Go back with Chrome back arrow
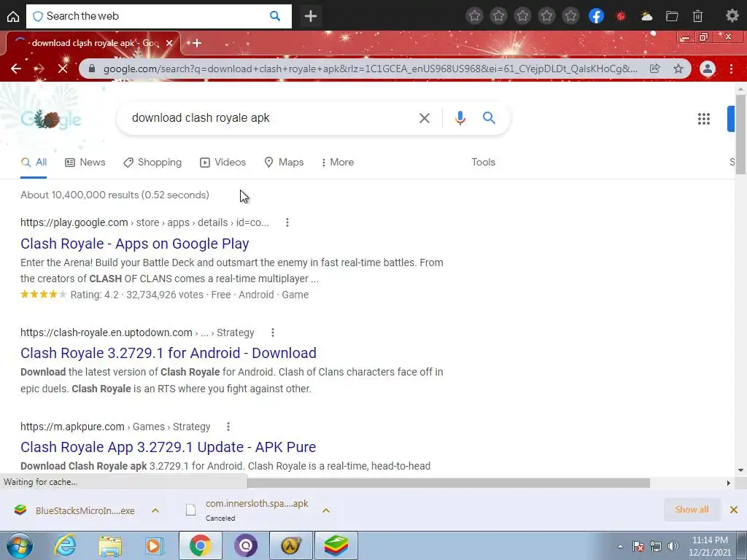 16,69
